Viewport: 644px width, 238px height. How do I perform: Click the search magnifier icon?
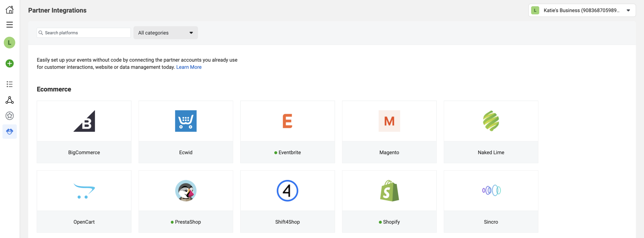tap(41, 33)
